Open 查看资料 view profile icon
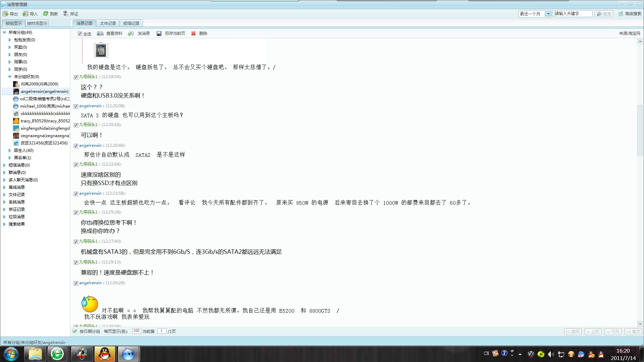Screen dimensions: 644x362 click(100, 34)
